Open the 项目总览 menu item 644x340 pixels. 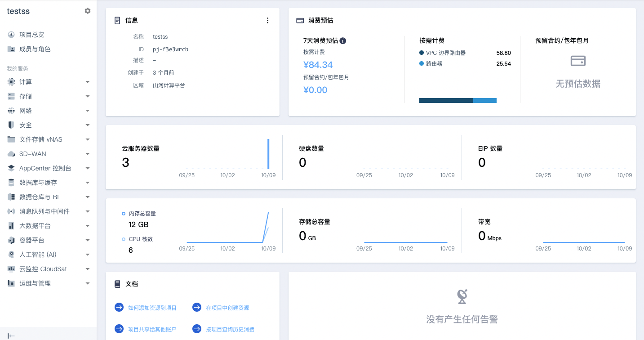tap(48, 35)
